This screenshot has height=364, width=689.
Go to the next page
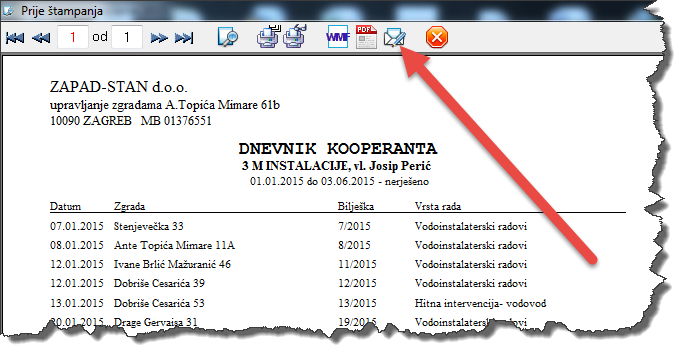click(x=159, y=38)
